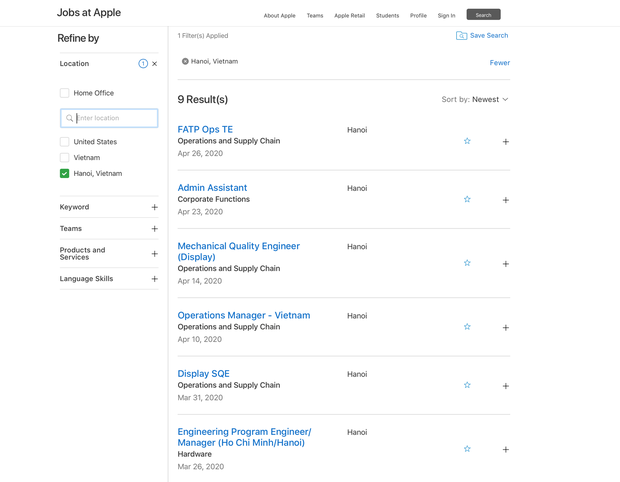Expand Mechanical Quality Engineer plus icon
620x482 pixels.
pyautogui.click(x=505, y=264)
